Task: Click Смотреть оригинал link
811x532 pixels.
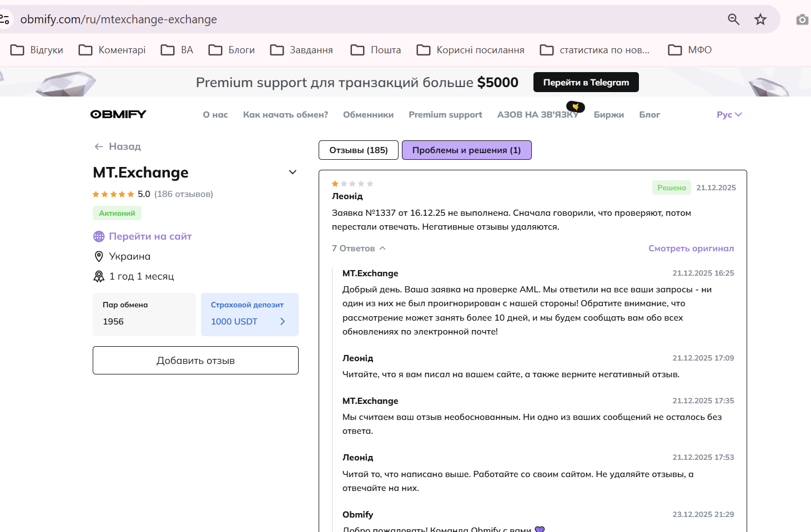Action: pyautogui.click(x=691, y=249)
